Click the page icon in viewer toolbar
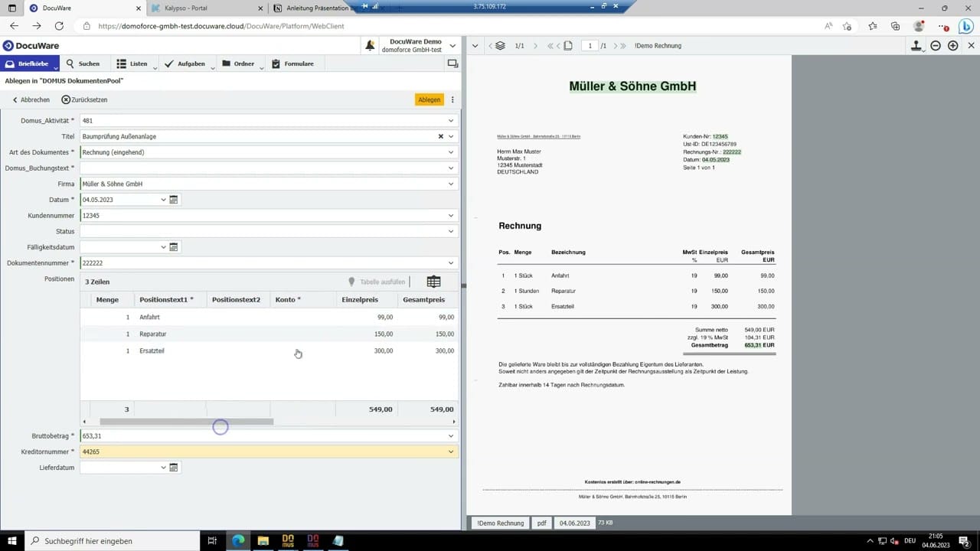 pos(568,46)
